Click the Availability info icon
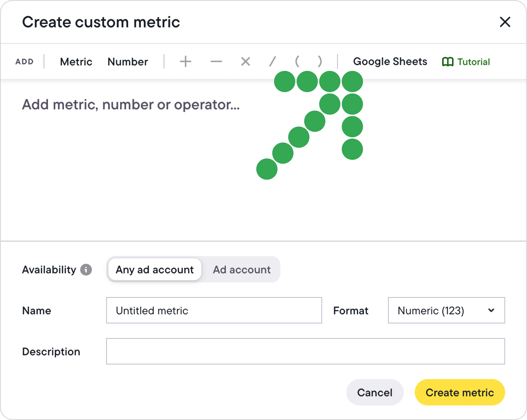The width and height of the screenshot is (527, 420). [86, 270]
